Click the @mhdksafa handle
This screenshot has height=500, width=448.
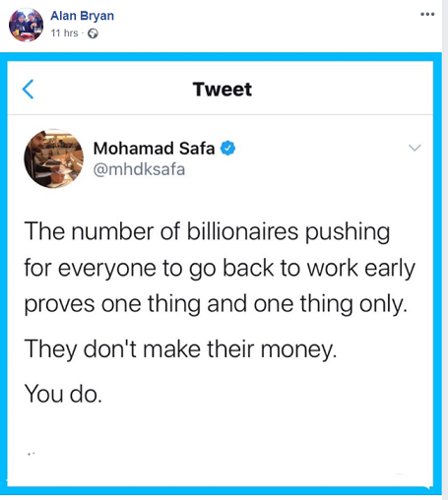139,169
